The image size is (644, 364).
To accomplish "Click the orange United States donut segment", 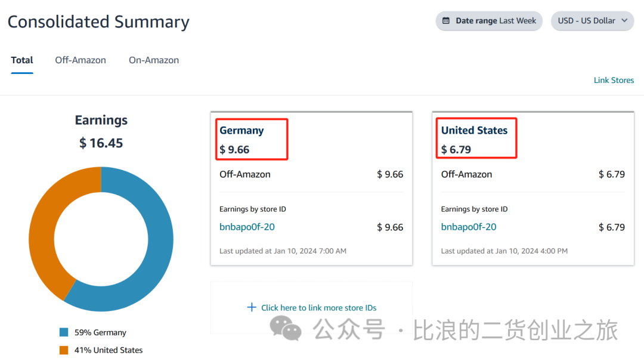I will point(43,230).
